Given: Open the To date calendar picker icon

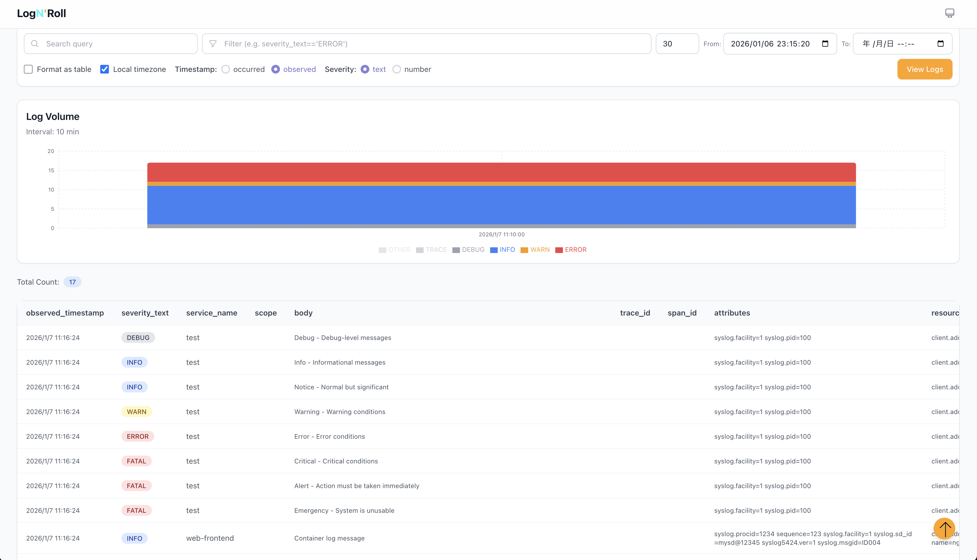Looking at the screenshot, I should point(940,43).
